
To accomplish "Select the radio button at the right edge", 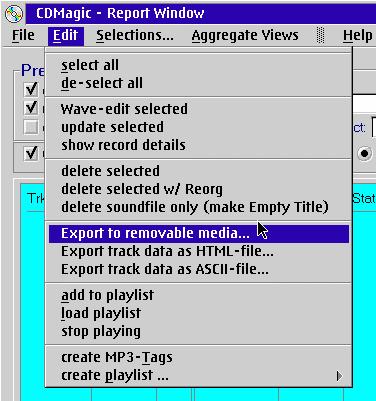I will 364,154.
